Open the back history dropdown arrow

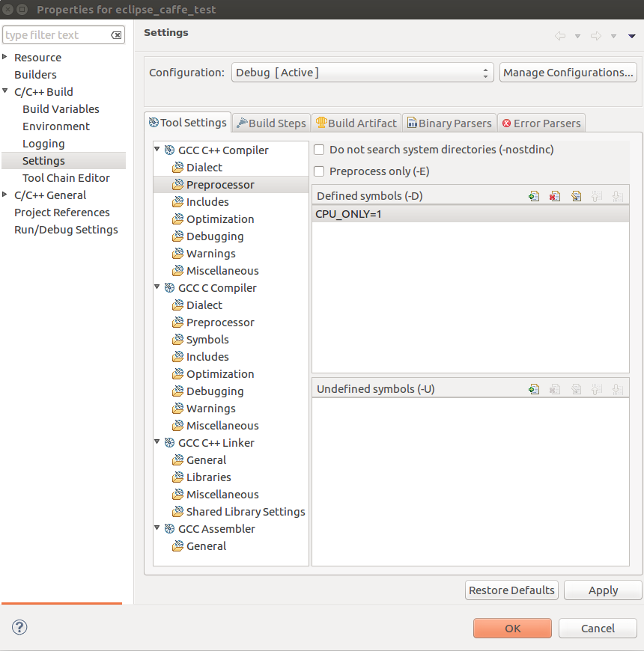click(577, 36)
